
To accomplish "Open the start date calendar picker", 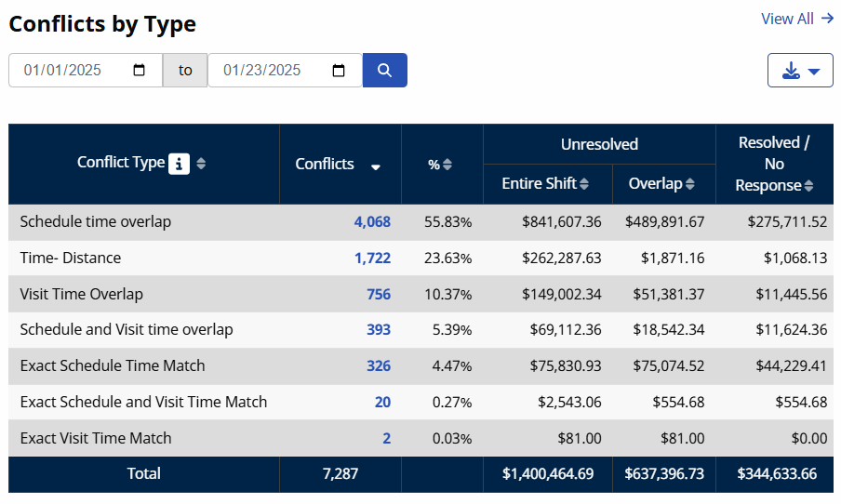I will coord(140,71).
